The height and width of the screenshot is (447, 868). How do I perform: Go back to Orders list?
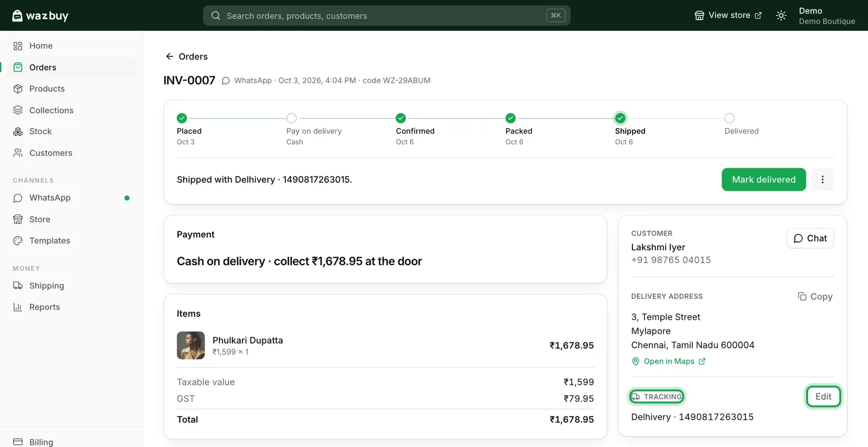(186, 56)
